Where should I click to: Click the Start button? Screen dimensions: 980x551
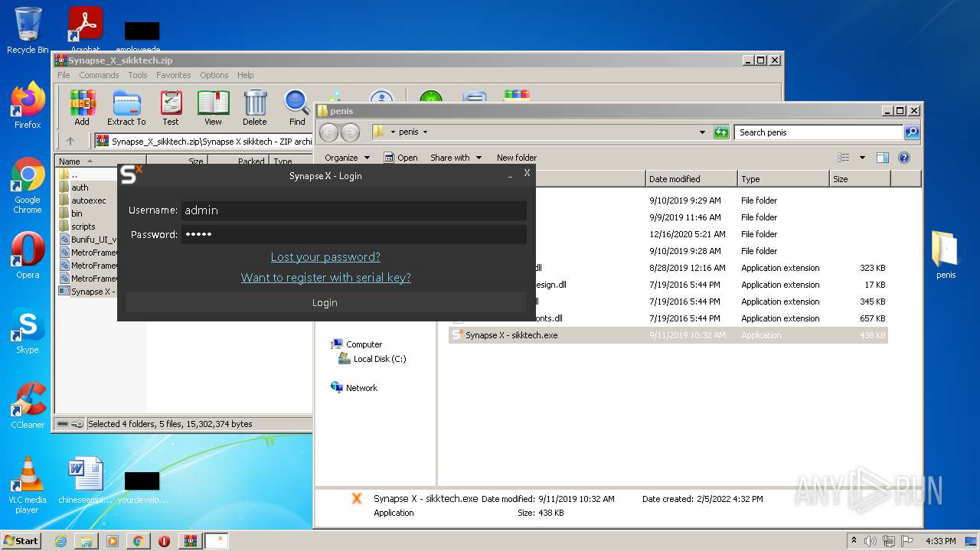click(x=21, y=541)
